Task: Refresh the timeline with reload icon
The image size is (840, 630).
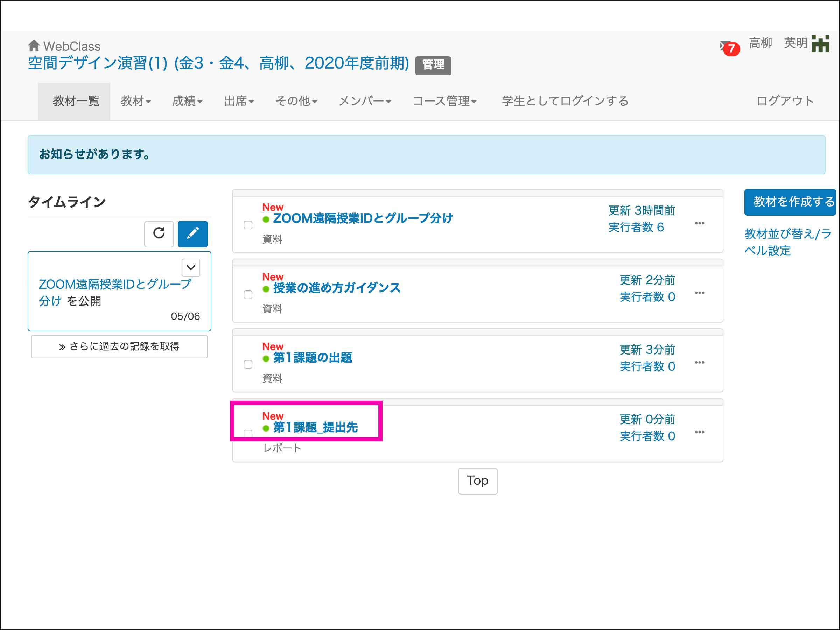Action: [159, 233]
